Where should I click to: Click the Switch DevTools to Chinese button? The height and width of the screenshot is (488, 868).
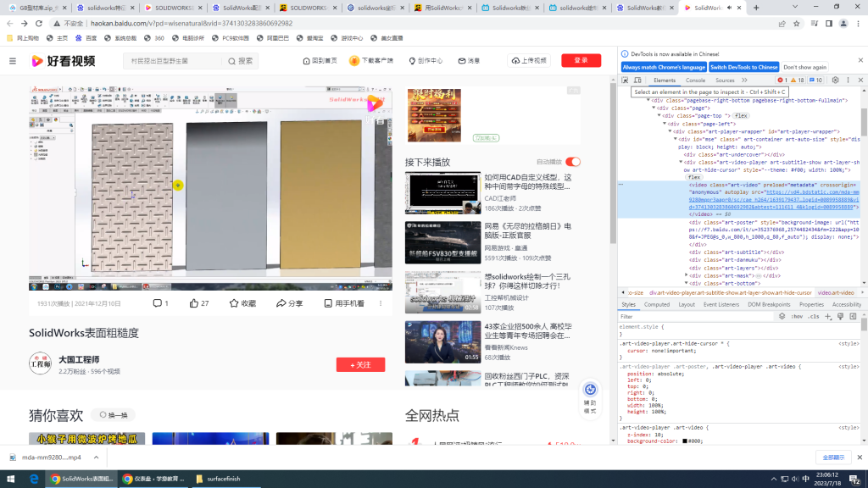744,67
